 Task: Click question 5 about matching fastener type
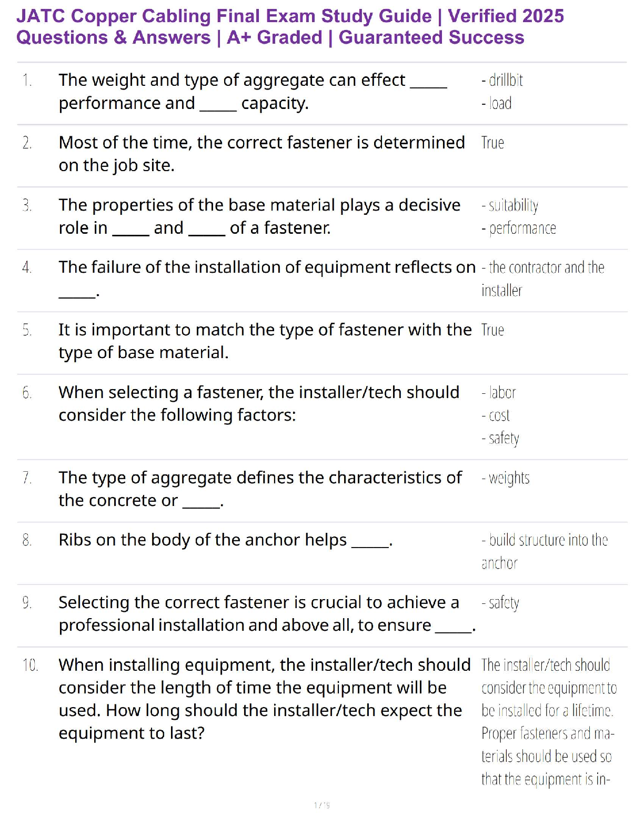coord(265,341)
